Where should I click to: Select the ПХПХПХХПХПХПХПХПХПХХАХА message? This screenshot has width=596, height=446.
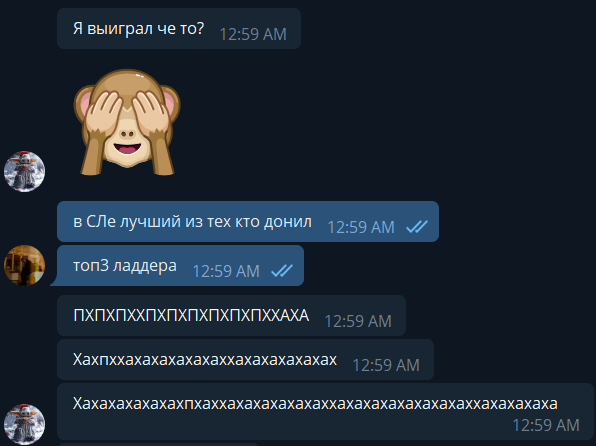click(231, 316)
